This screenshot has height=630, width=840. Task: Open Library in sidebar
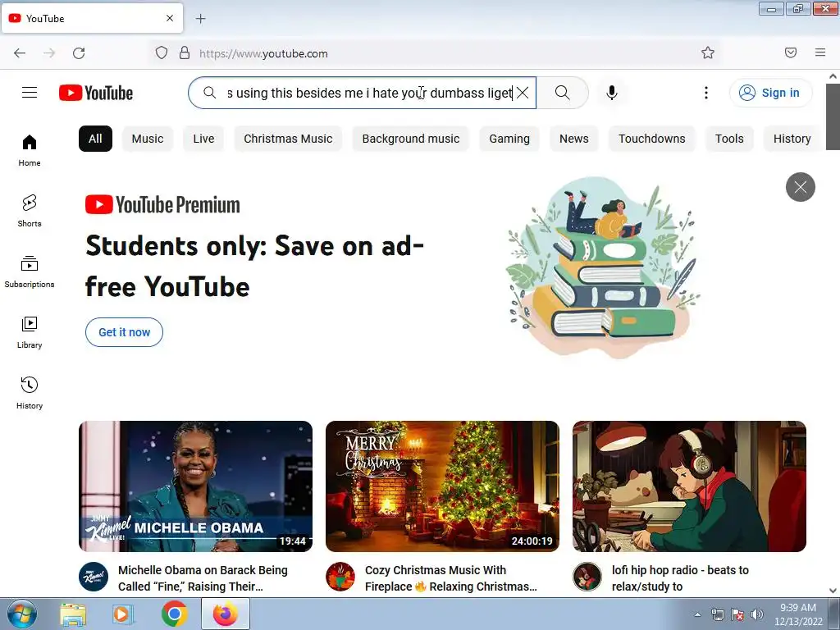(x=30, y=333)
